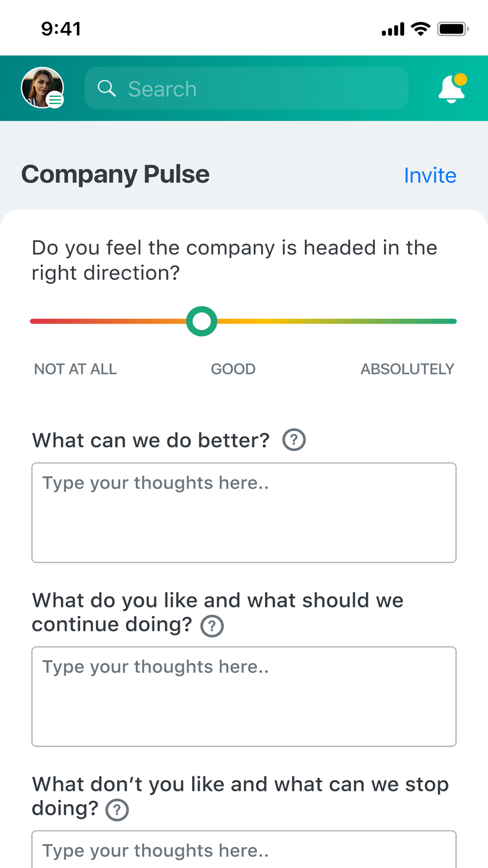This screenshot has height=868, width=488.
Task: Set slider to the ABSOLUTELY end
Action: 454,321
